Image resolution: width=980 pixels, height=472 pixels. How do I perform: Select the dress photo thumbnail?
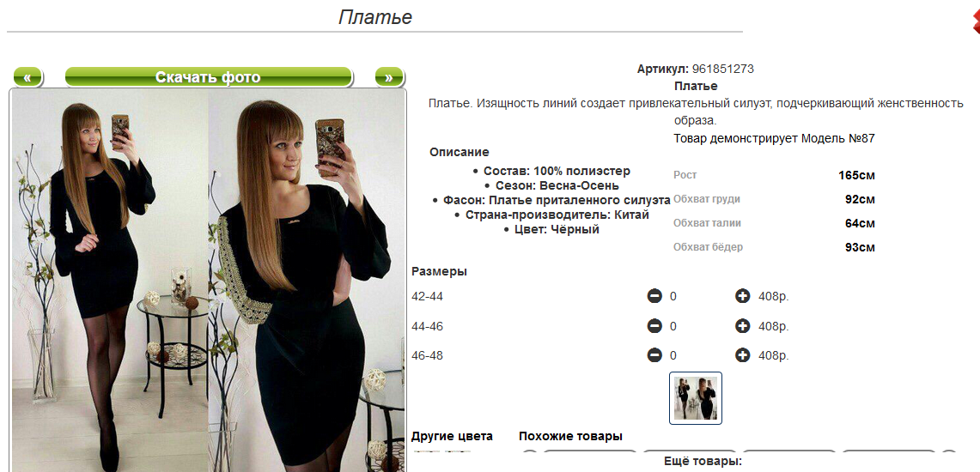coord(696,398)
